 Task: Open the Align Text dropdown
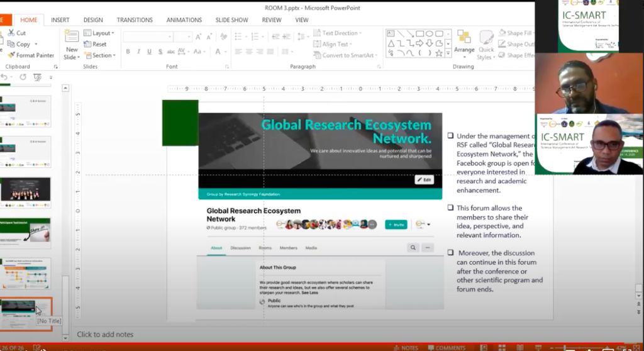(333, 44)
